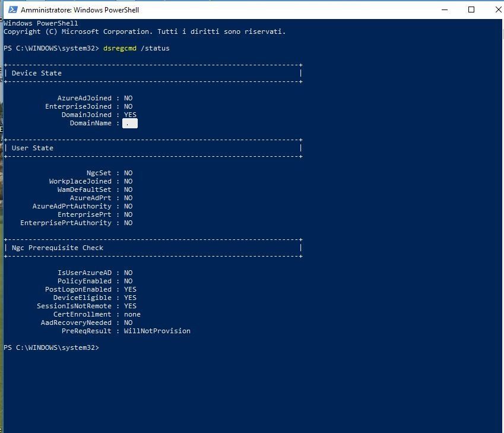Click the 'DeviceEligible' row label

pos(83,298)
